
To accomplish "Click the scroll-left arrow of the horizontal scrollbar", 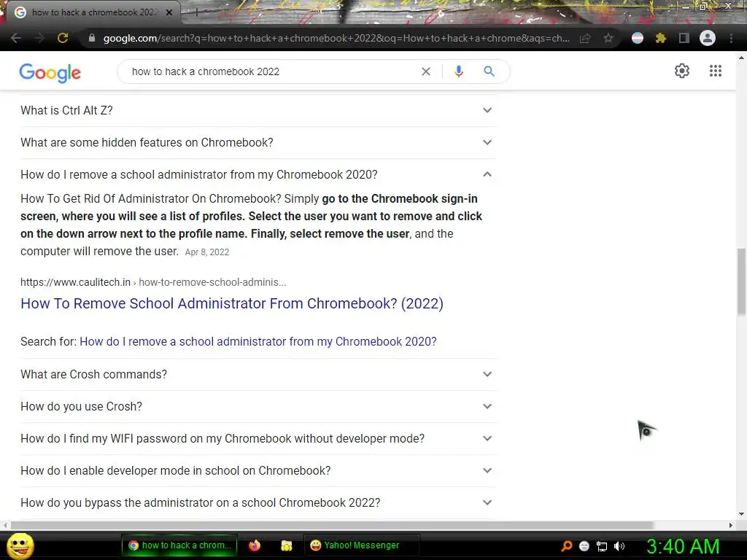I will (5, 525).
